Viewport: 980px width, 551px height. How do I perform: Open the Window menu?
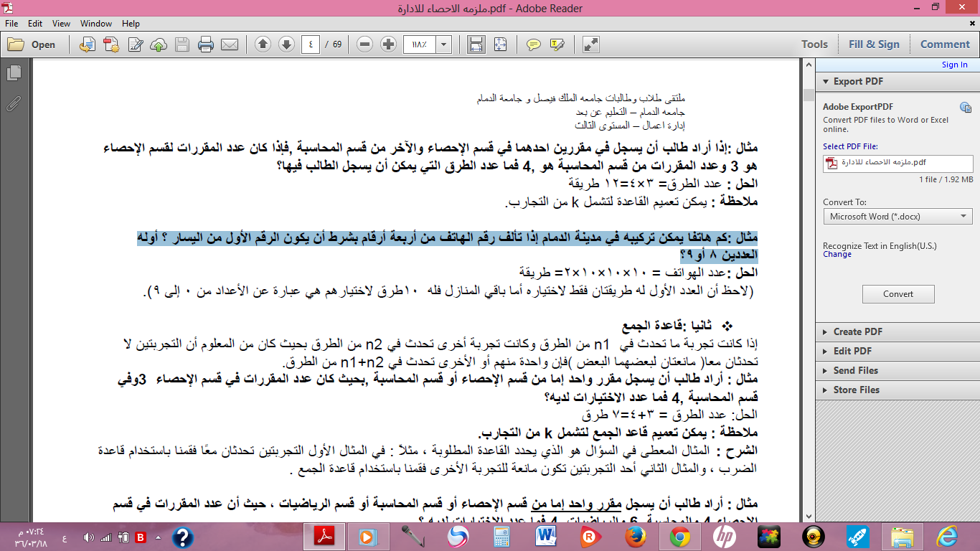coord(96,24)
